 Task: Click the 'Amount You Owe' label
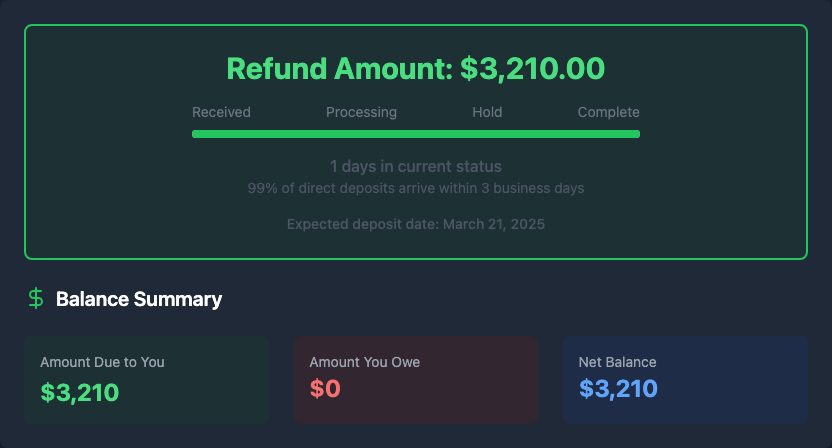click(365, 362)
